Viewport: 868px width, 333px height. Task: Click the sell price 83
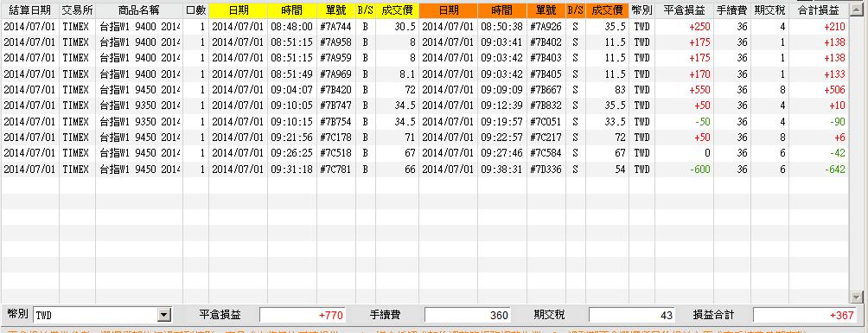point(620,89)
